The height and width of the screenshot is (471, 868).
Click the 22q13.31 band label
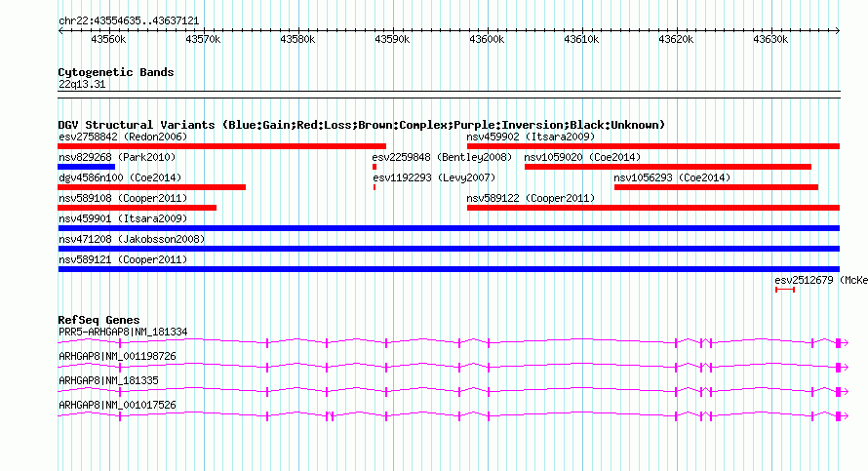pyautogui.click(x=82, y=84)
